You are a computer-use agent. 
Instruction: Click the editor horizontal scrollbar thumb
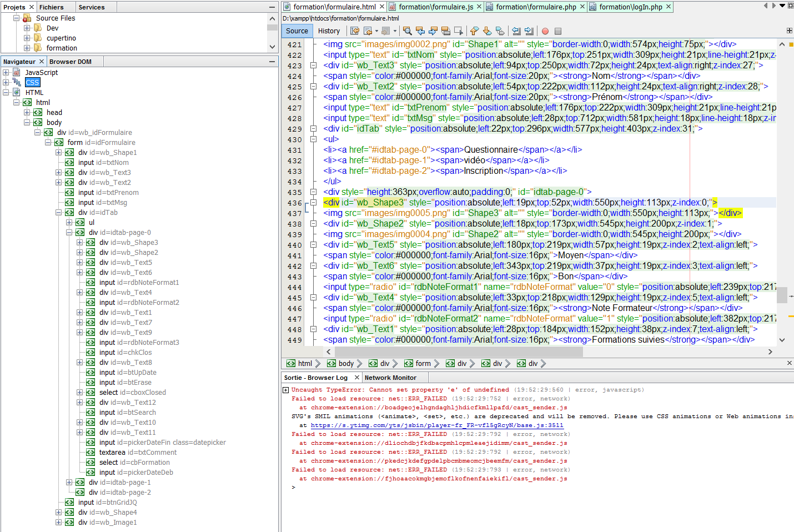(459, 352)
